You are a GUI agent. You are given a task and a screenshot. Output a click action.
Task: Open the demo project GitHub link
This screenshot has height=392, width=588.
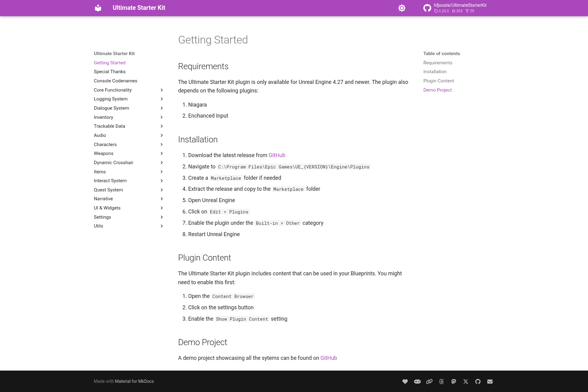[x=329, y=358]
